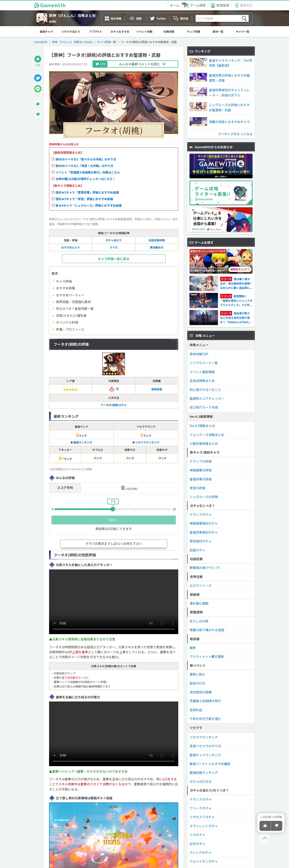This screenshot has width=289, height=868.
Task: Click floating comment bubble icon showing 478
Action: tap(38, 59)
